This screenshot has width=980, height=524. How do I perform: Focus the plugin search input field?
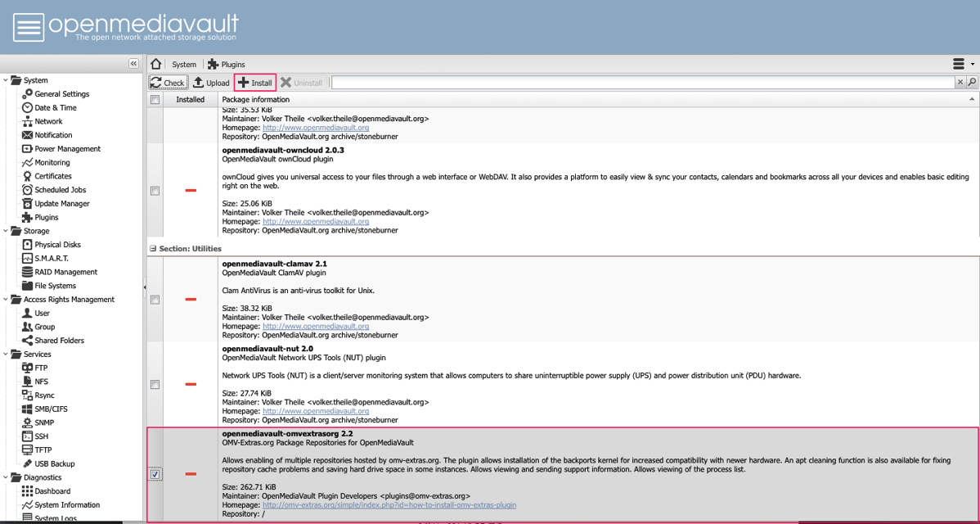pos(643,83)
